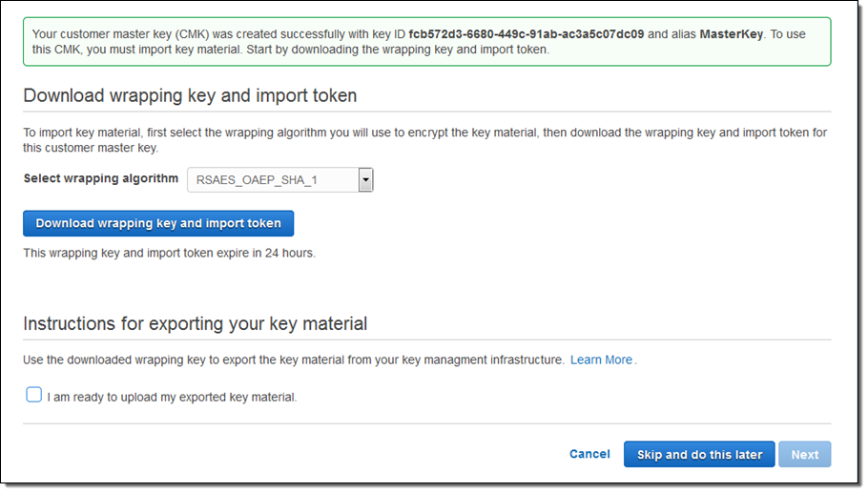
Task: Click the Cancel link
Action: pos(589,454)
